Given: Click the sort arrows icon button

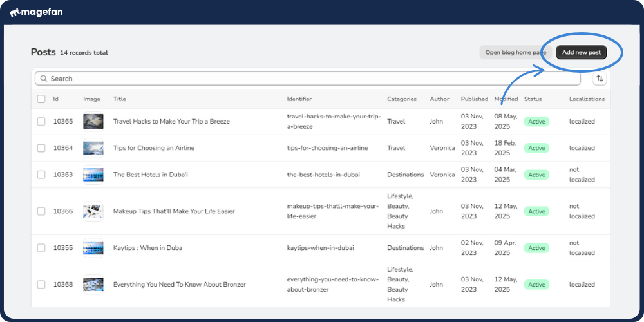Looking at the screenshot, I should 600,79.
